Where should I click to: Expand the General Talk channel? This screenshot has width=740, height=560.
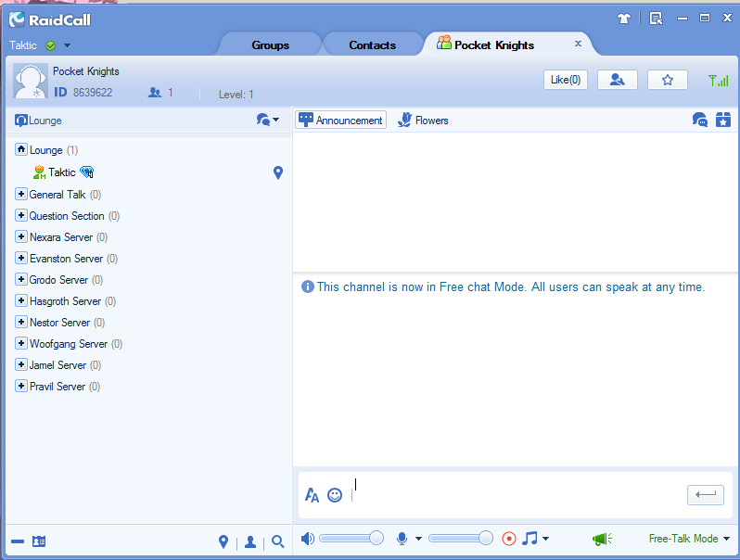[x=20, y=194]
